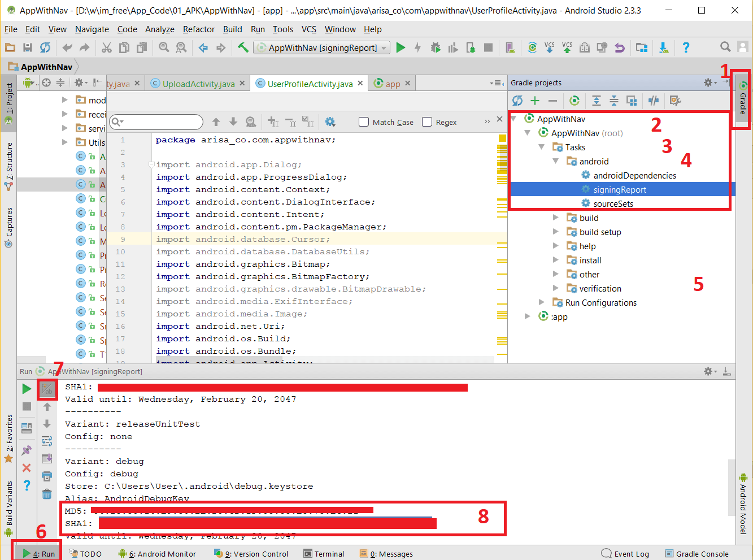
Task: Enable the Match Case checkbox
Action: pyautogui.click(x=364, y=122)
